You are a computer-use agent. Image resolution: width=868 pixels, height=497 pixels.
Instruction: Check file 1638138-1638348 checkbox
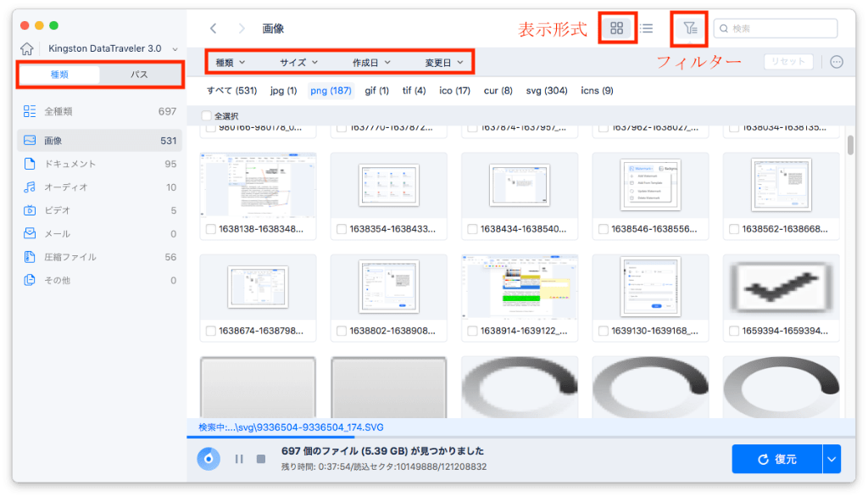pyautogui.click(x=210, y=229)
